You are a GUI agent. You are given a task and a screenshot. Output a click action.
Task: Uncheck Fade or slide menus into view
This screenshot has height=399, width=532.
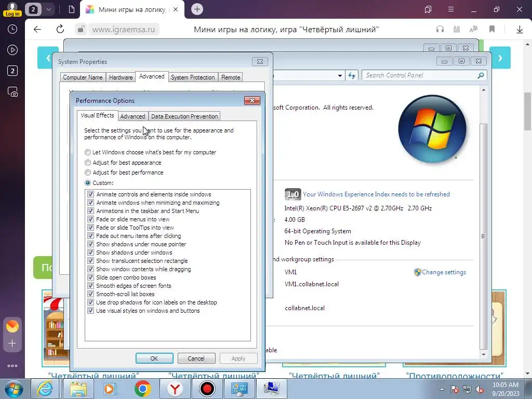coord(90,219)
